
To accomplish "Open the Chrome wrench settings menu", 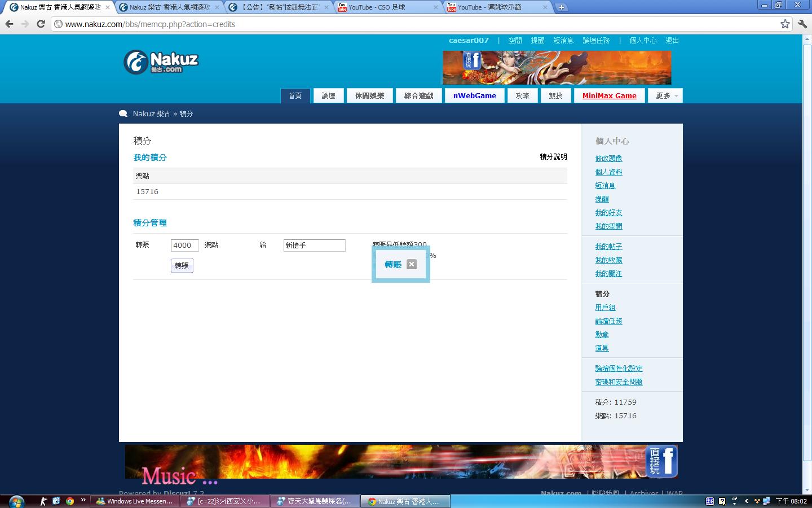I will pos(802,24).
